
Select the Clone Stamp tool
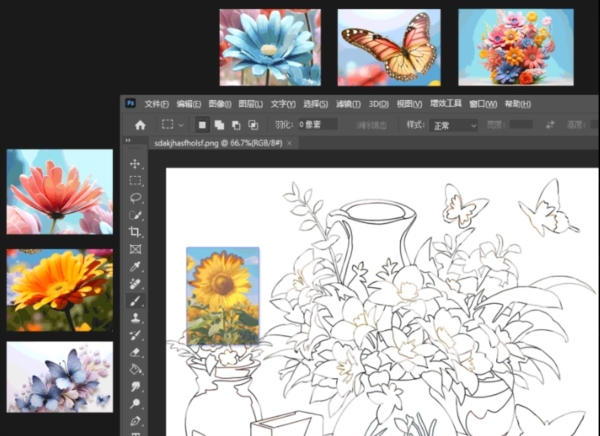click(136, 318)
